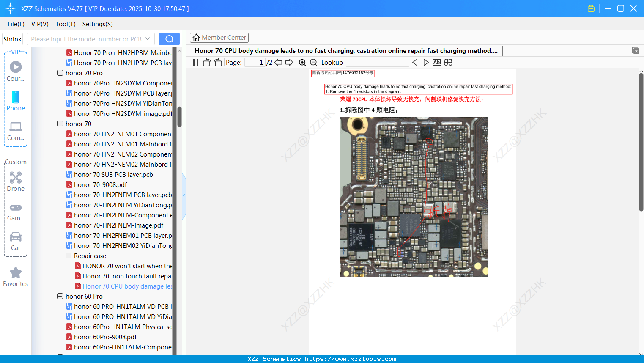
Task: Open the File(F) menu
Action: tap(16, 24)
